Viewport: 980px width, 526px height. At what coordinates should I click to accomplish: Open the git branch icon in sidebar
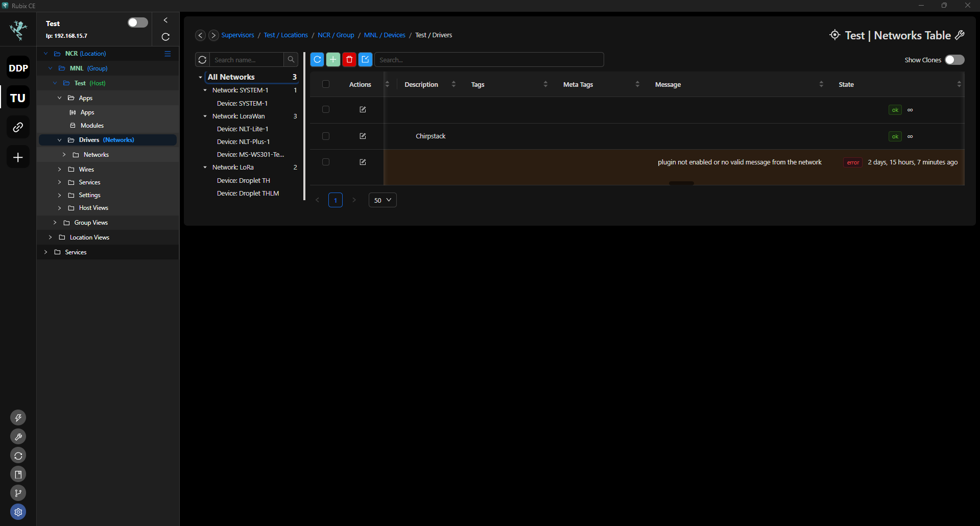click(x=18, y=493)
